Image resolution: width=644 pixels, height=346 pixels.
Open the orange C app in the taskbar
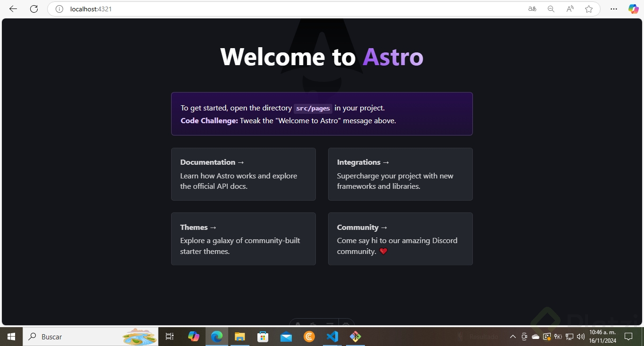(x=309, y=337)
